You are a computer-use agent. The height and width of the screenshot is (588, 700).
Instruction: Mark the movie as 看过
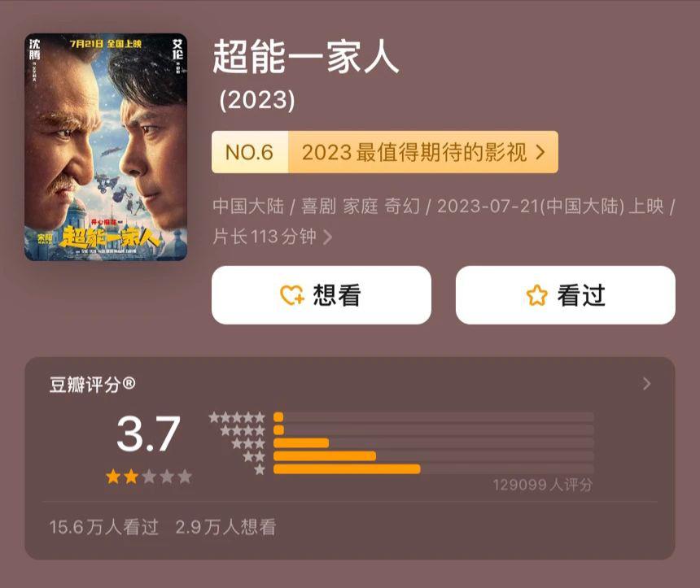click(x=565, y=295)
